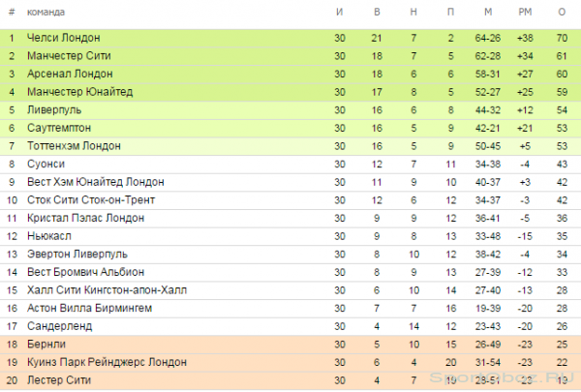Screen dimensions: 581x392
Task: Click the Челси Лондон team name
Action: pos(63,38)
